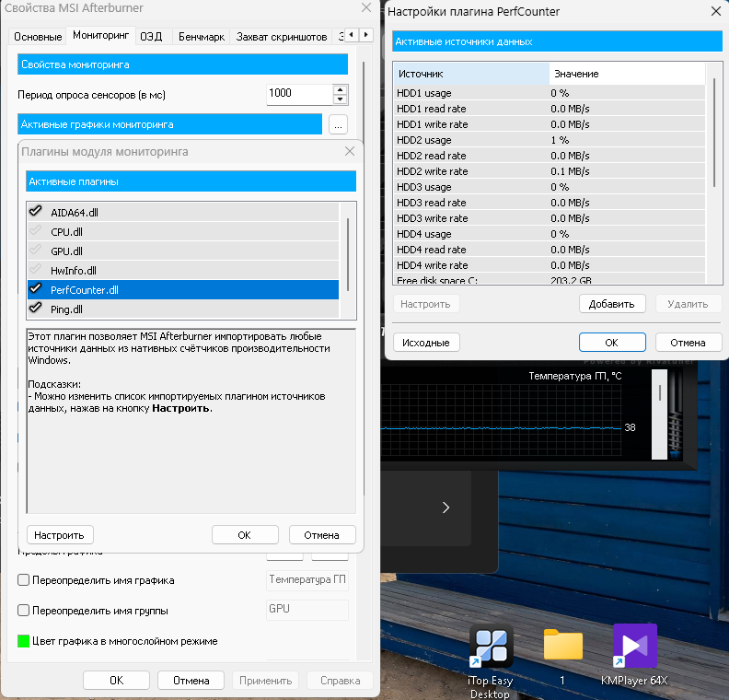Click the green graph color swatch
The width and height of the screenshot is (729, 700).
[24, 641]
